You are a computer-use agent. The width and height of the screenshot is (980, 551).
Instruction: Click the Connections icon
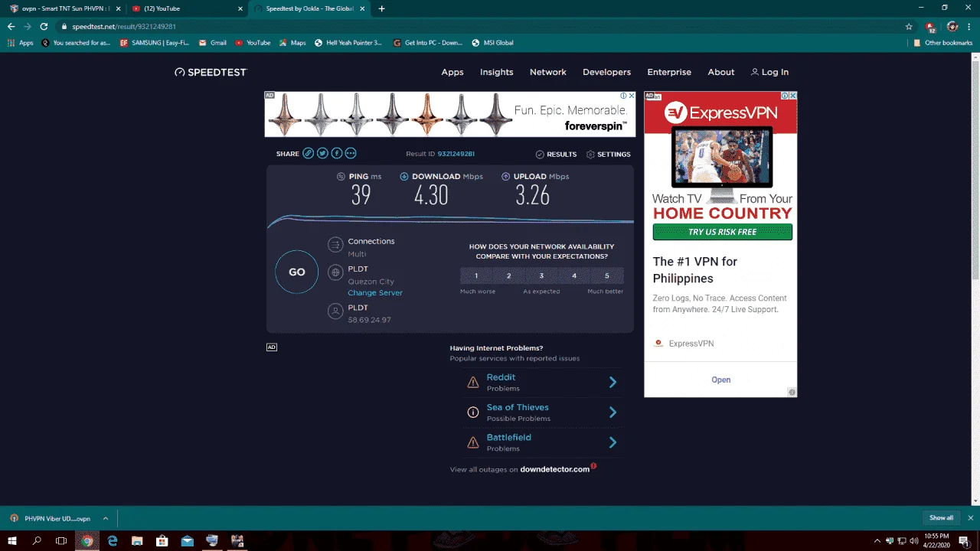335,245
